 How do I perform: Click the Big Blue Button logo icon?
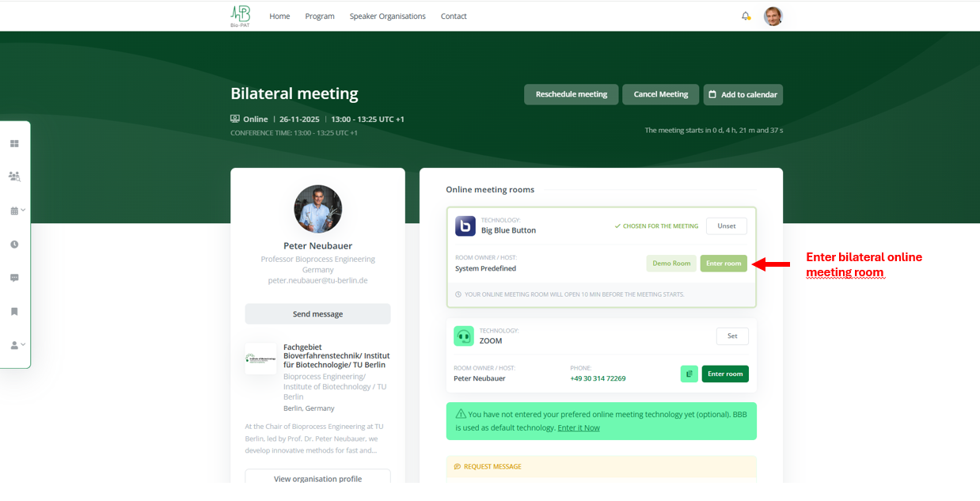pyautogui.click(x=465, y=226)
